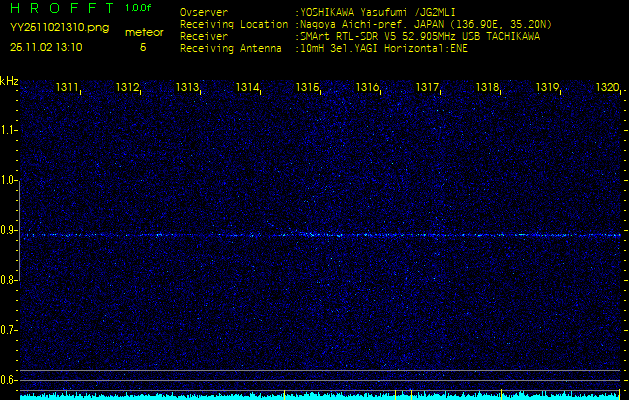Select the meteor count number 5

pos(142,47)
